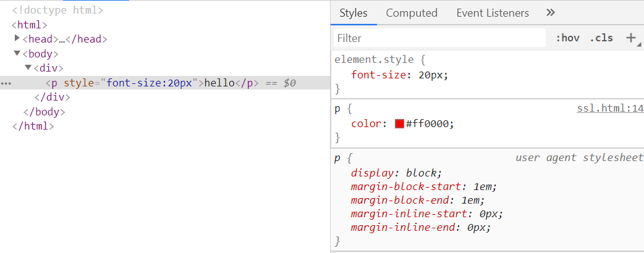Collapse the div element node
This screenshot has height=253, width=644.
tap(28, 67)
